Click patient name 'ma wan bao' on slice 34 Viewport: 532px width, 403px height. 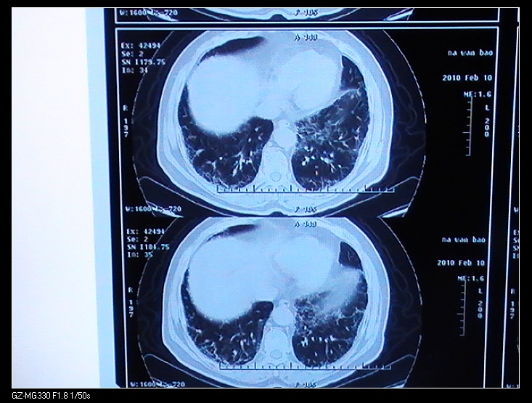pyautogui.click(x=470, y=53)
